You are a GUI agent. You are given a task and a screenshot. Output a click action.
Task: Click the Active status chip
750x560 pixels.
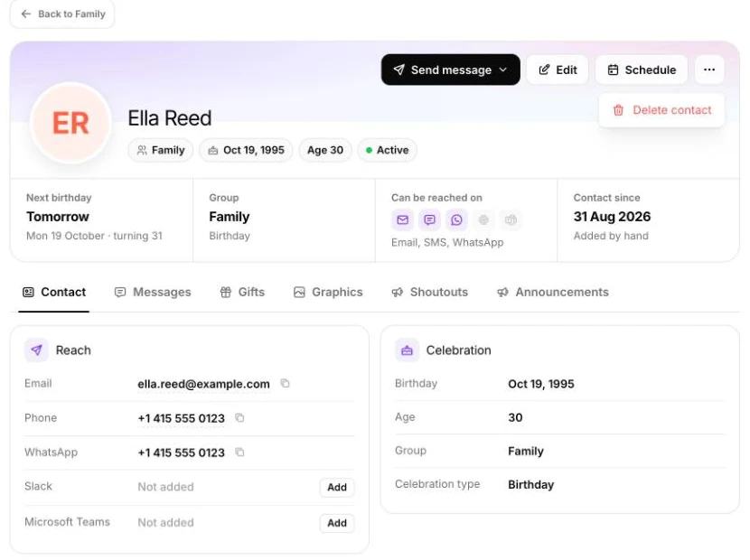pos(387,150)
